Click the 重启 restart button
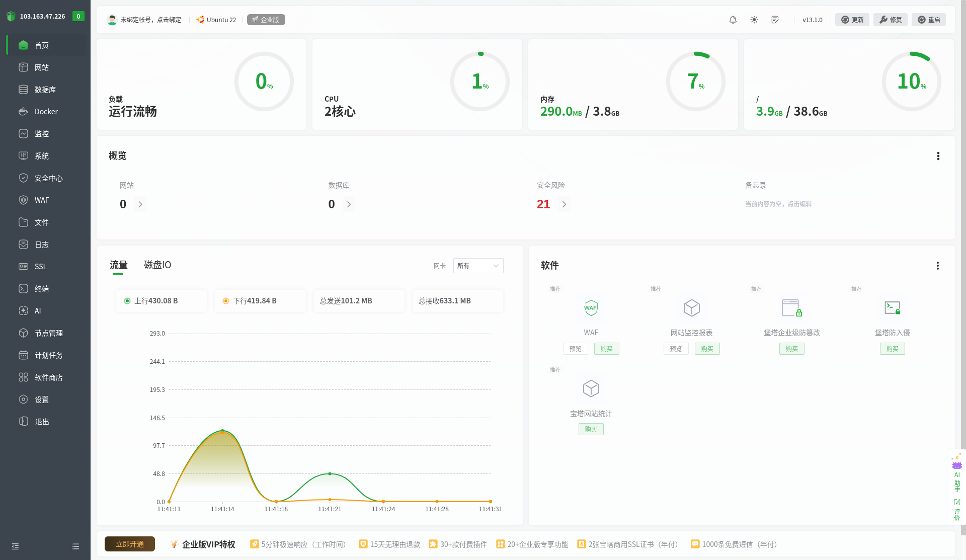 [x=929, y=20]
